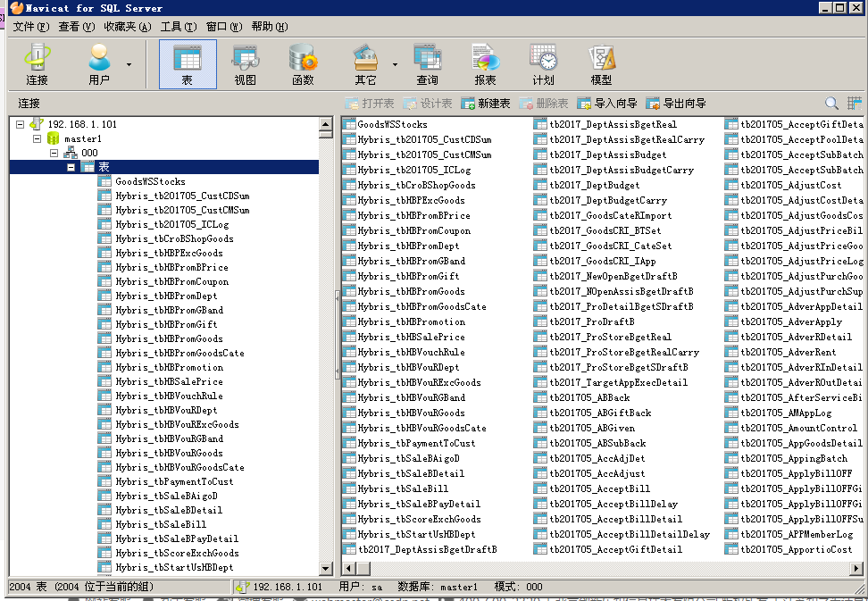Click the 192.168.1.101 connection icon in tree
The width and height of the screenshot is (868, 601).
38,124
